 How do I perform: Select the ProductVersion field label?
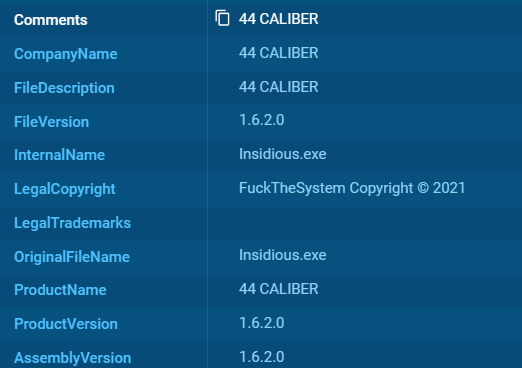66,324
